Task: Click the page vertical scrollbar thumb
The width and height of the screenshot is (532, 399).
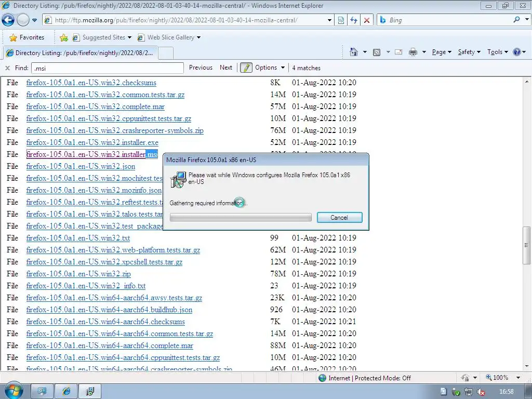Action: [x=526, y=245]
